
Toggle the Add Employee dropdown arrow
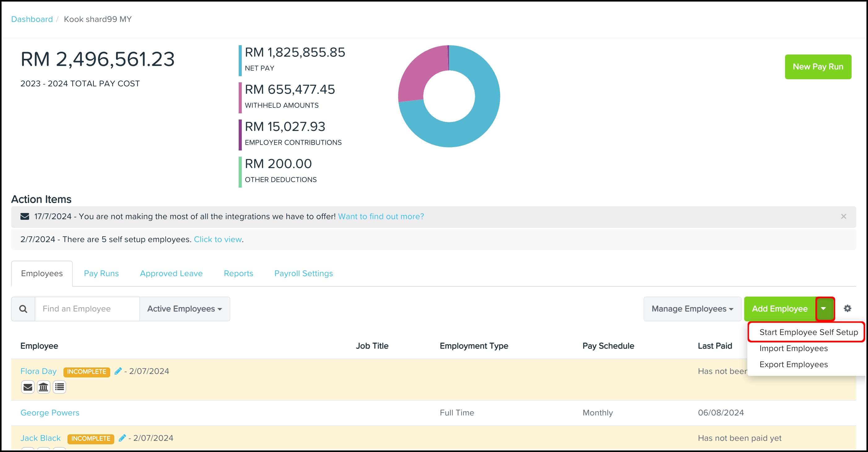825,309
